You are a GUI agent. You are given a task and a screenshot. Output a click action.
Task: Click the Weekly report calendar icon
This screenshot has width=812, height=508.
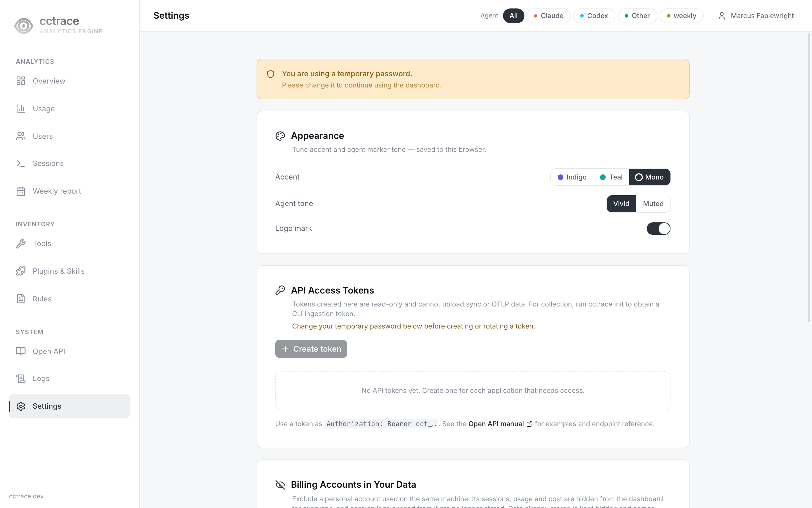point(21,191)
